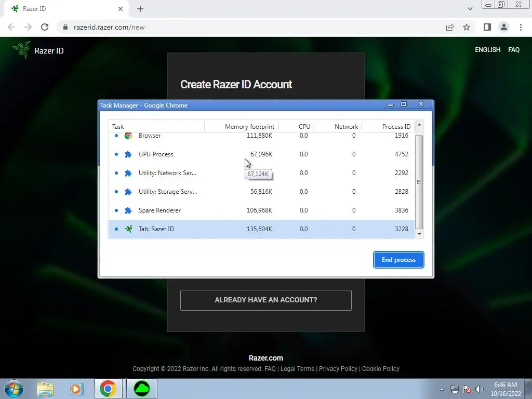This screenshot has width=532, height=399.
Task: Sort by Memory footprint column
Action: click(242, 127)
